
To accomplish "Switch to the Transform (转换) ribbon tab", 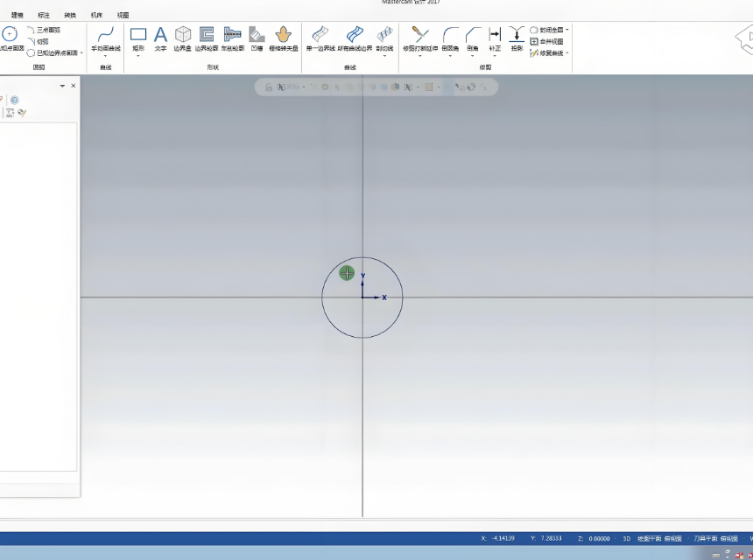I will [x=70, y=15].
